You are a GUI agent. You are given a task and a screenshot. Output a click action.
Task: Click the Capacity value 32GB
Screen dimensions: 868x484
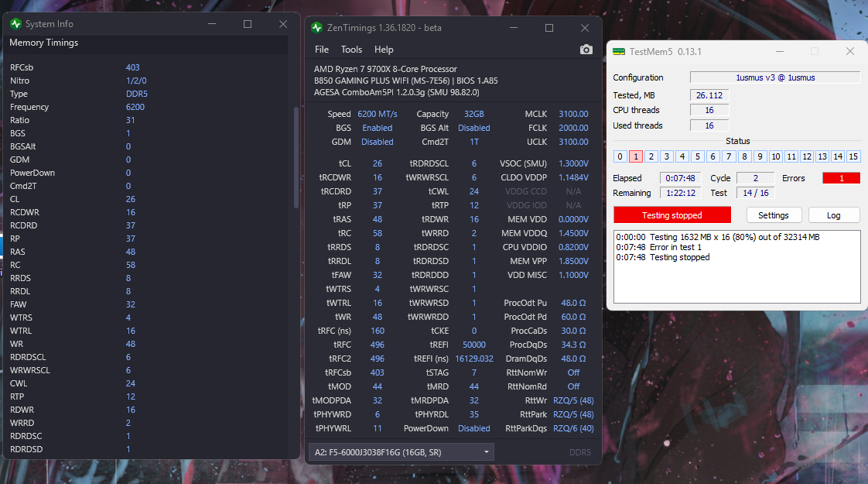point(474,114)
